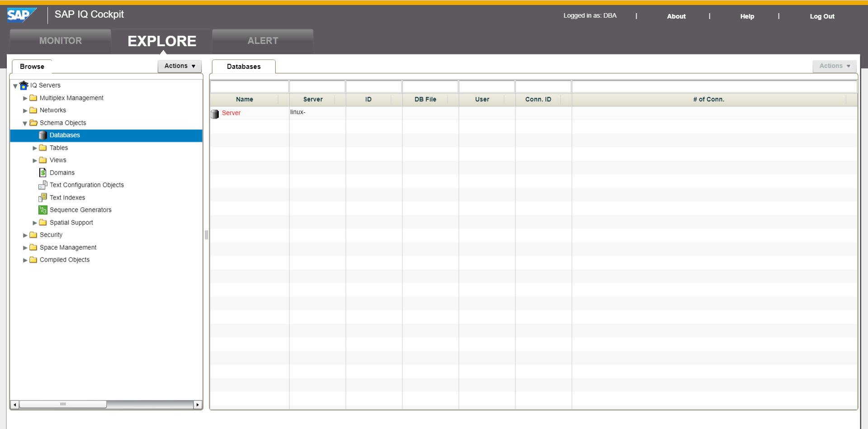Expand the Compiled Objects node
Screen dimensions: 868x429
tap(25, 260)
